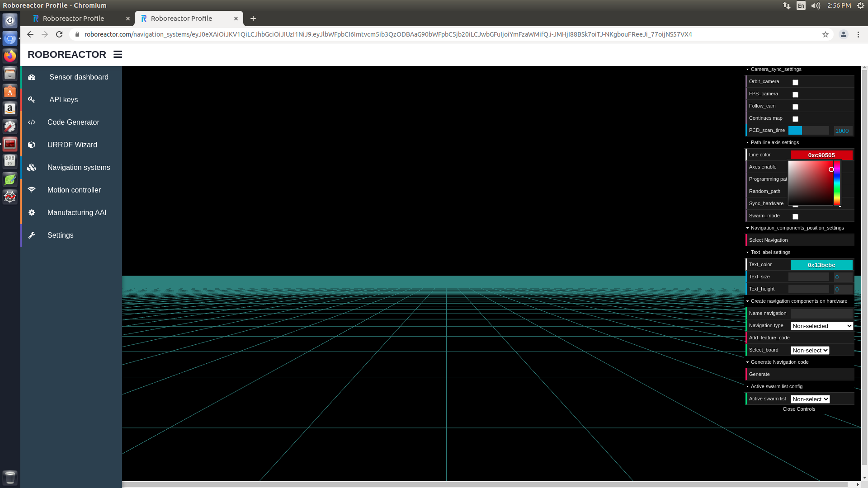The height and width of the screenshot is (488, 868).
Task: Open Active swarm list dropdown
Action: 810,399
